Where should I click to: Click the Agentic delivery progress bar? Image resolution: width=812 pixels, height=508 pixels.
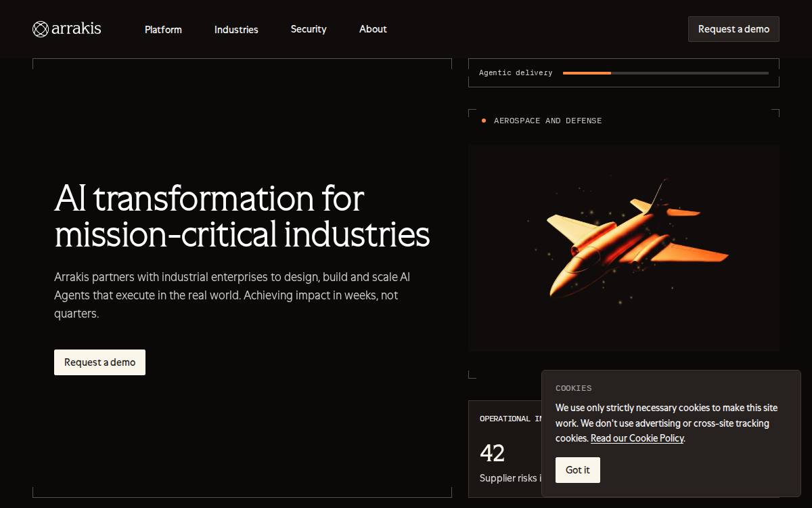pos(666,73)
